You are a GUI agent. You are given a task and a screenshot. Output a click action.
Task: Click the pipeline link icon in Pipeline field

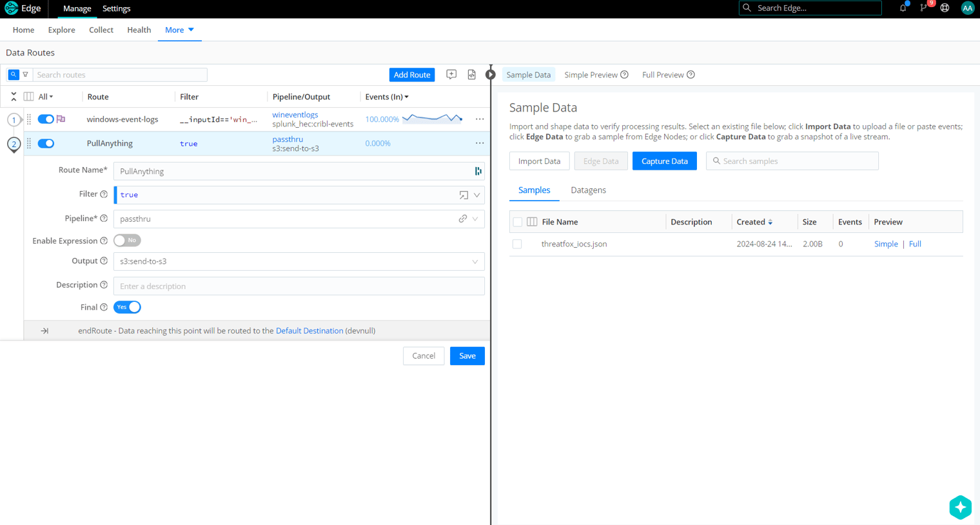463,219
